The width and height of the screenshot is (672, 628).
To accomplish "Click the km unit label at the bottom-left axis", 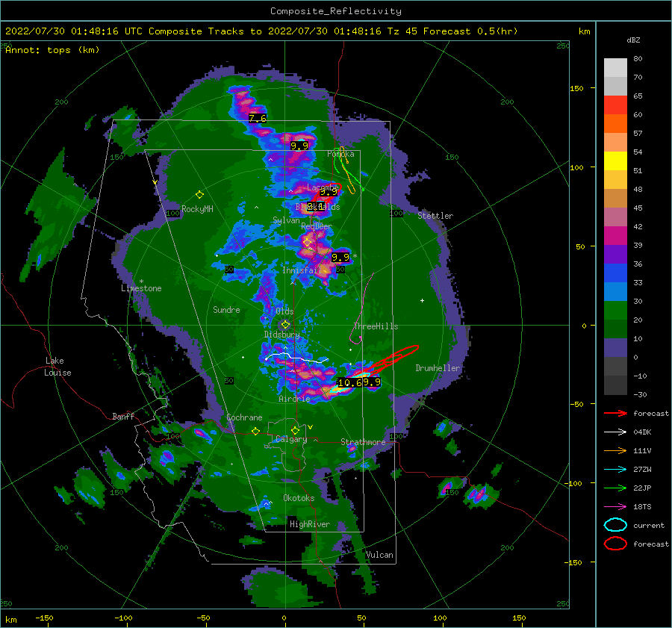I will (x=11, y=620).
